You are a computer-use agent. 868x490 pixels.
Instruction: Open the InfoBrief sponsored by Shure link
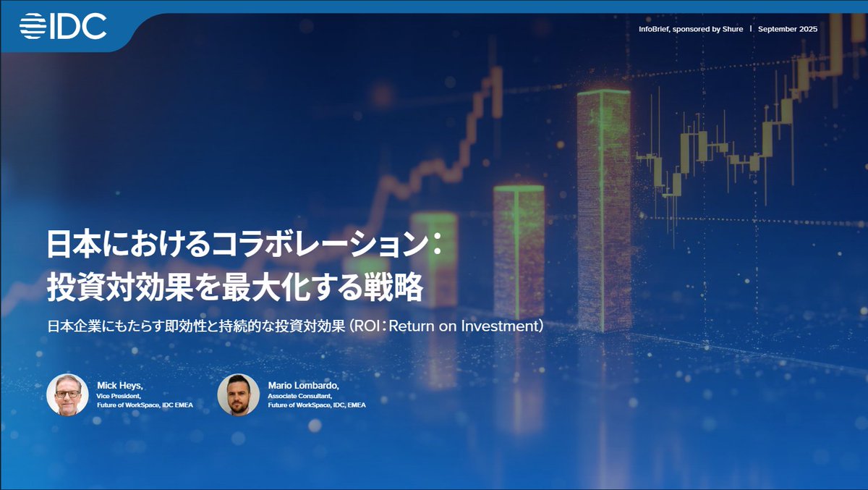(690, 29)
